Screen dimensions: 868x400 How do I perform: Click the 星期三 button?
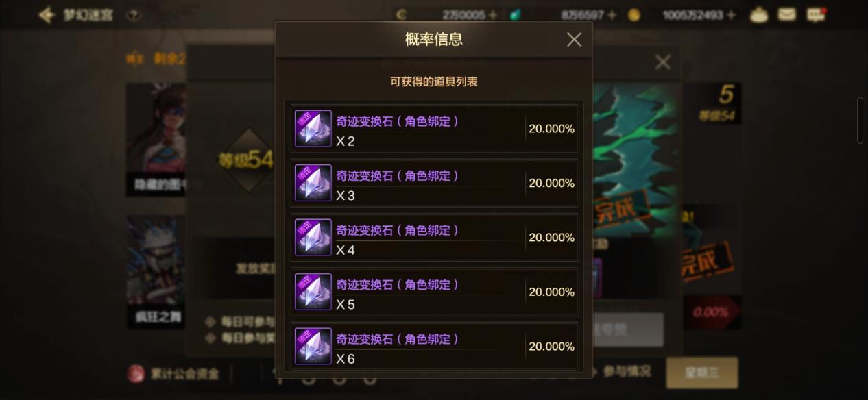(702, 373)
